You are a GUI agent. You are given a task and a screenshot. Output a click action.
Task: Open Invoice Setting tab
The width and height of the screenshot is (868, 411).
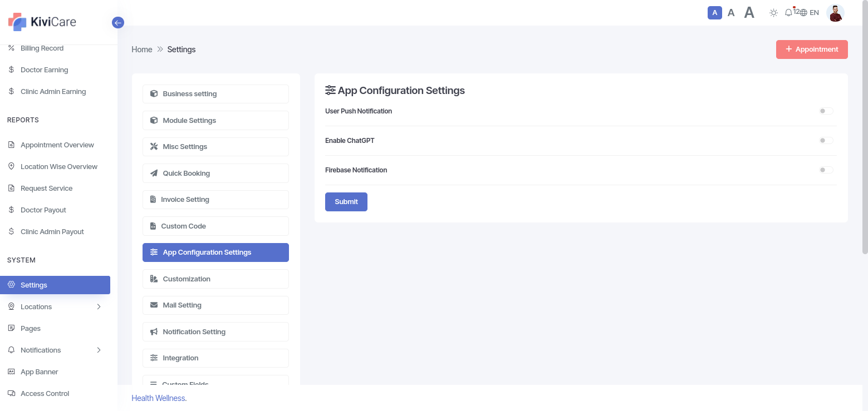tap(215, 200)
